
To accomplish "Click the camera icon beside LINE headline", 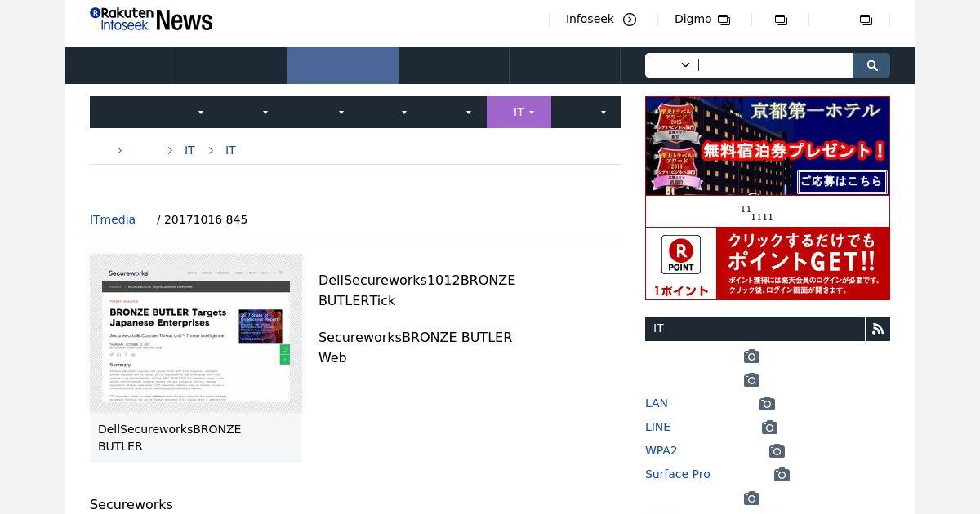I will (769, 428).
